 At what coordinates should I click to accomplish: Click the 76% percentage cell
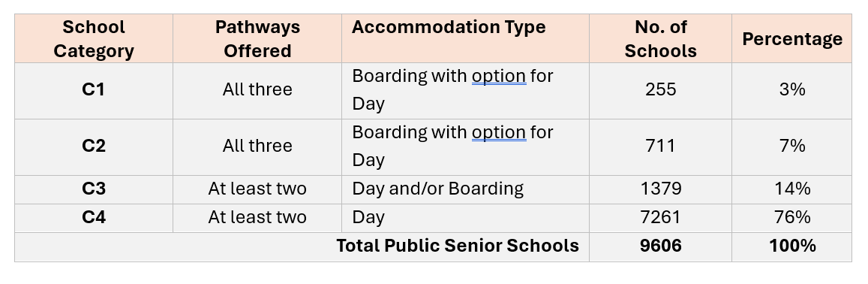pyautogui.click(x=791, y=217)
